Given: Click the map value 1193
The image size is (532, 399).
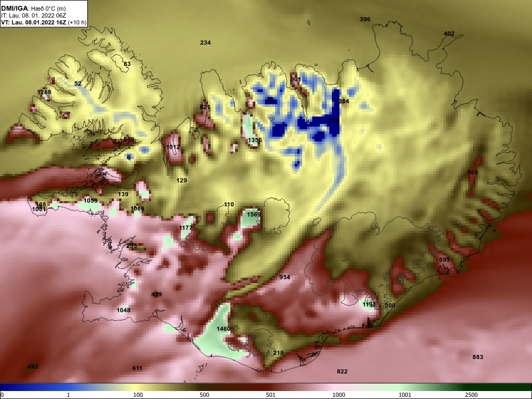Looking at the screenshot, I should point(369,304).
